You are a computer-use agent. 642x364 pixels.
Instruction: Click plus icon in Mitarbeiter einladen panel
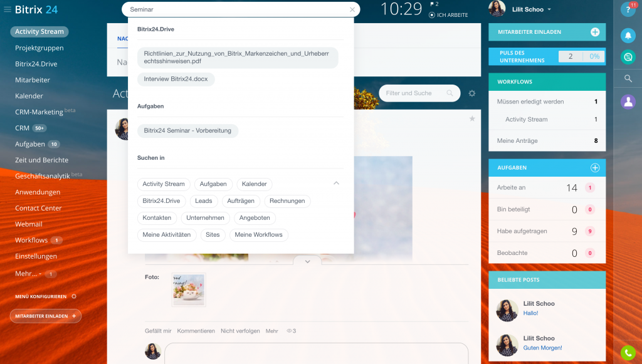[x=595, y=32]
